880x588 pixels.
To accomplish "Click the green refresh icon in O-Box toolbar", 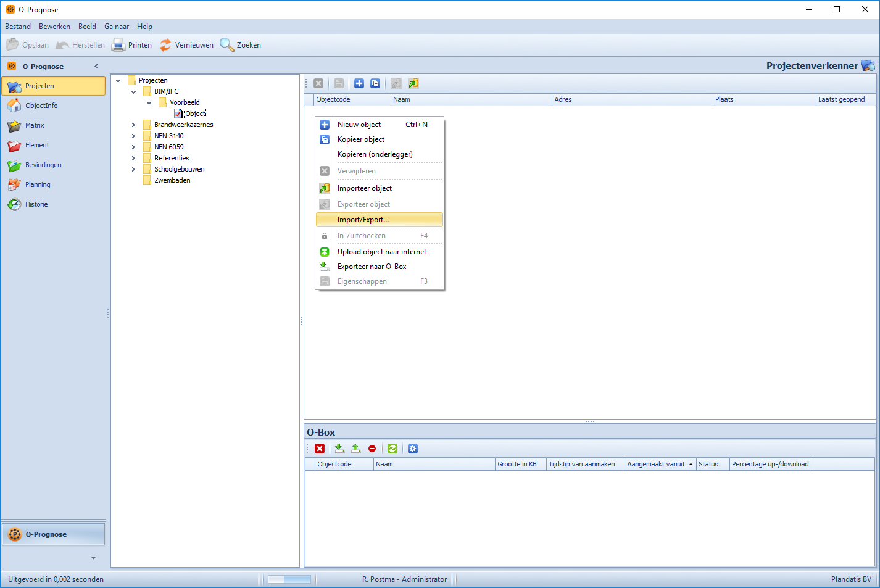I will (392, 449).
